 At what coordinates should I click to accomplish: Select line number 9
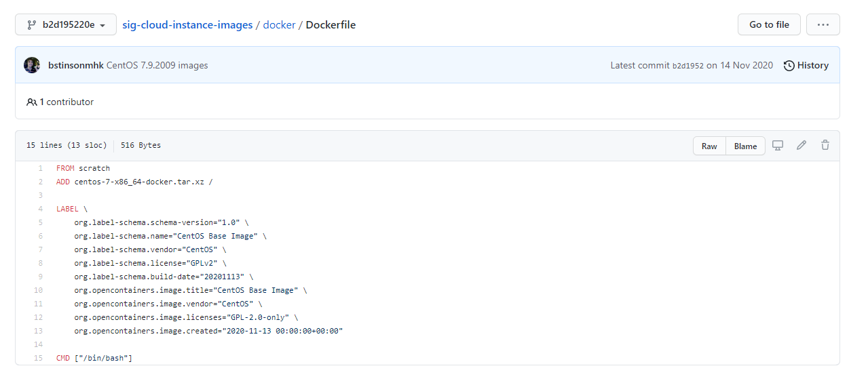click(x=41, y=277)
